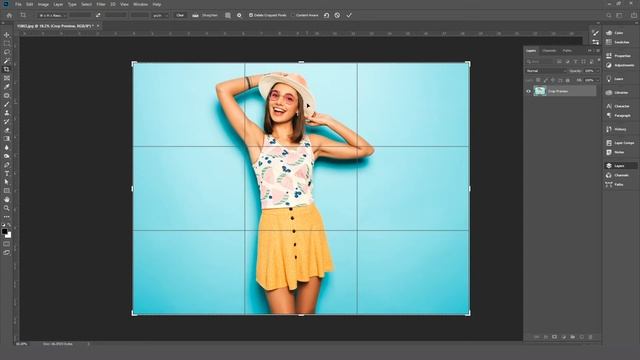Close the document tab

point(98,26)
